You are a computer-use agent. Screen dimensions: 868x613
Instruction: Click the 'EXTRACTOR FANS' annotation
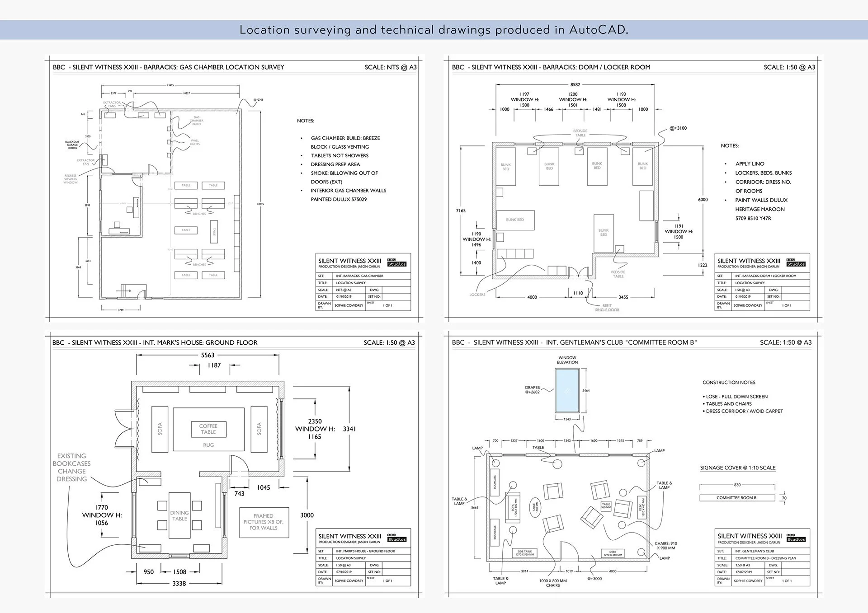[112, 104]
